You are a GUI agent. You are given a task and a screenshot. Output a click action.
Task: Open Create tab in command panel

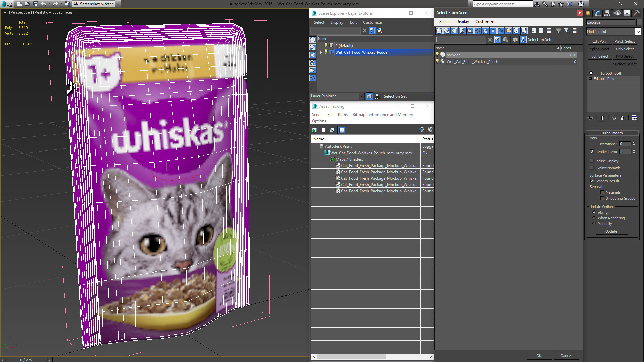tap(588, 13)
